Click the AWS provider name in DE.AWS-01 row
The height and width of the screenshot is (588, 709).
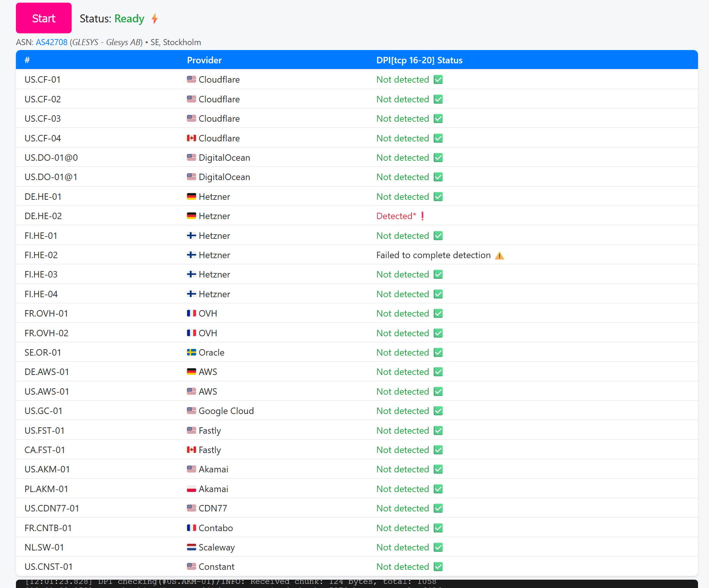tap(208, 372)
